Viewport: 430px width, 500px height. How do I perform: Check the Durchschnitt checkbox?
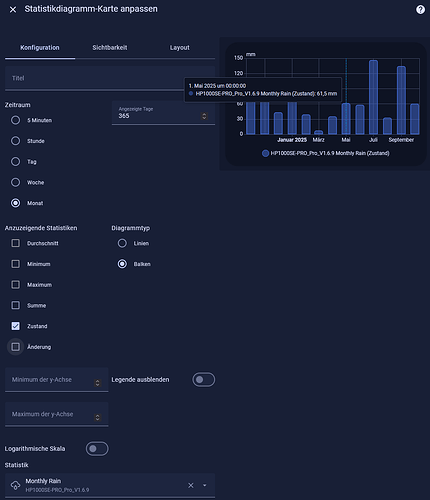click(x=15, y=243)
